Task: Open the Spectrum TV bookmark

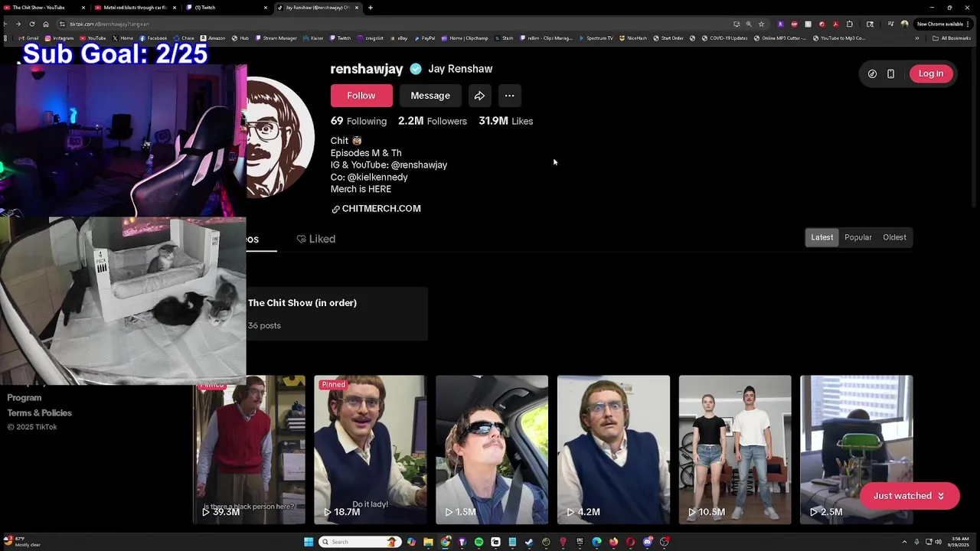Action: point(596,37)
